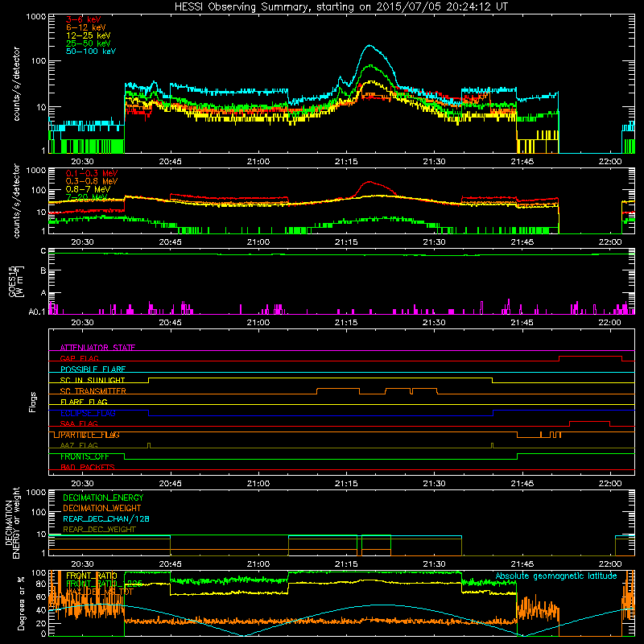Click the DECIMATION_WEIGHT legend label
644x644 pixels.
click(102, 508)
